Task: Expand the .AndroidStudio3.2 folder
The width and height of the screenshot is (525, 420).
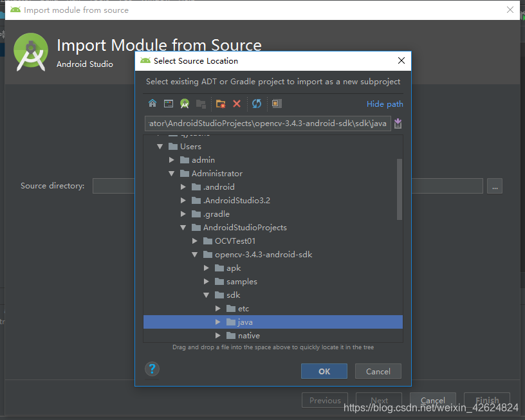Action: coord(183,201)
